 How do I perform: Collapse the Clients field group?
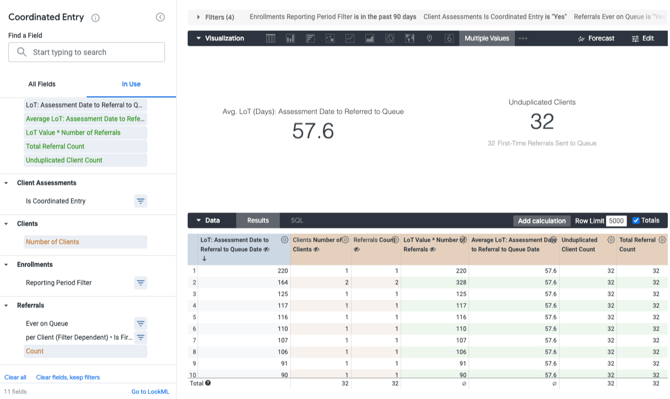(x=6, y=224)
